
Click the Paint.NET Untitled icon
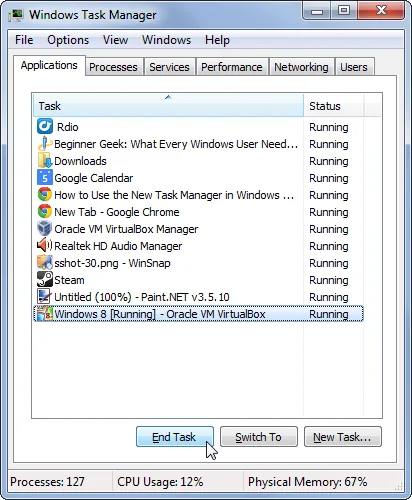[45, 297]
